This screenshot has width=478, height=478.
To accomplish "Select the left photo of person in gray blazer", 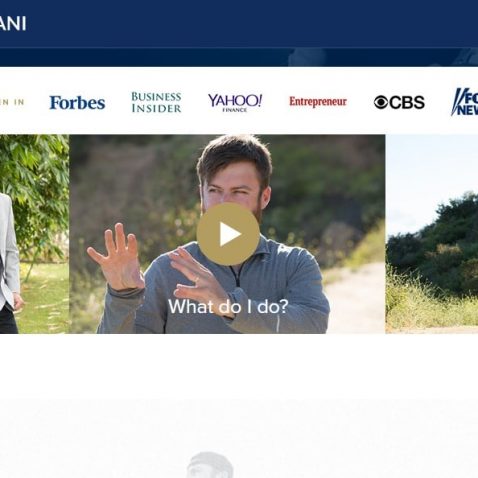I will click(34, 234).
